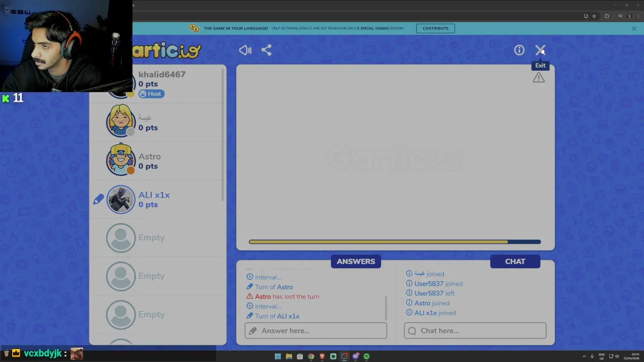
Task: Report drawing using the warning triangle
Action: coord(539,77)
